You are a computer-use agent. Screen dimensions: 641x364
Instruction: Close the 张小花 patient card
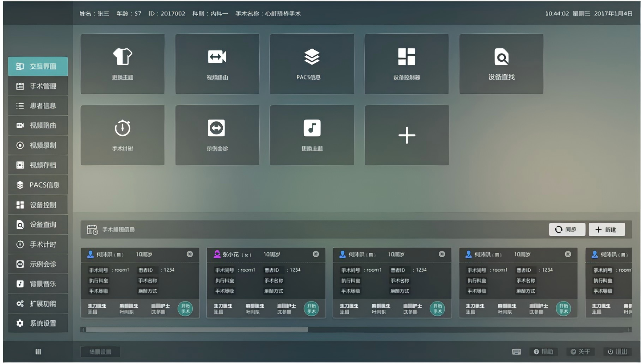315,254
